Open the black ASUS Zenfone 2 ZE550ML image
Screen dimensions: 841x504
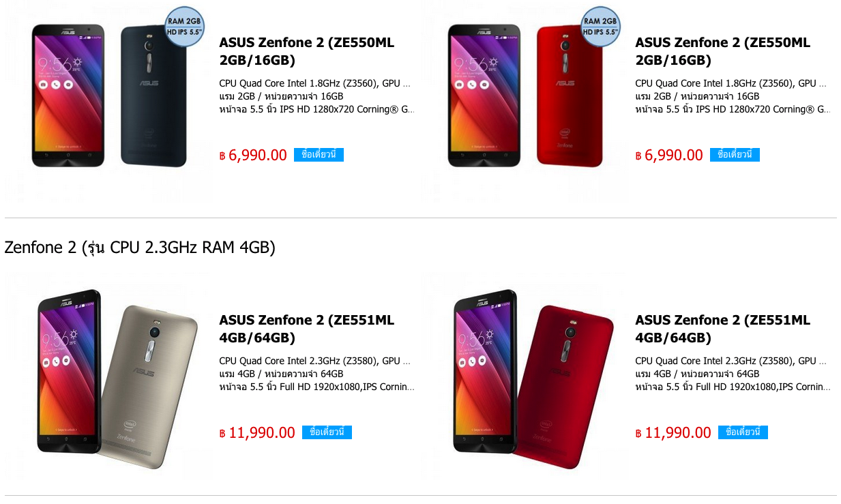[108, 96]
